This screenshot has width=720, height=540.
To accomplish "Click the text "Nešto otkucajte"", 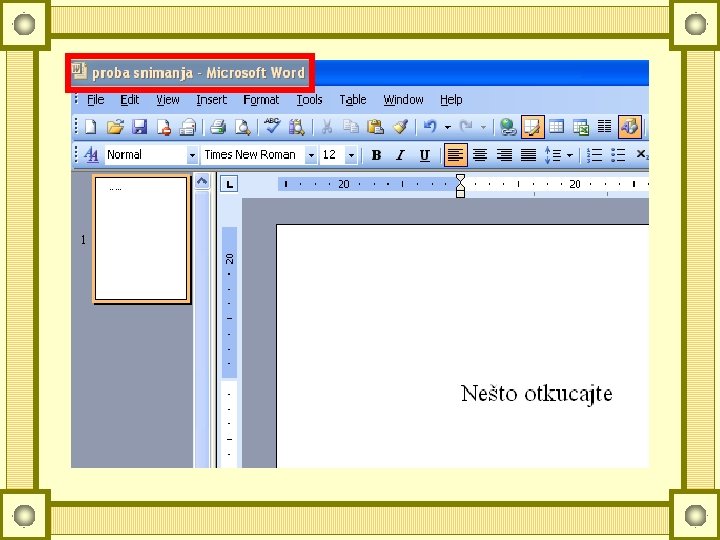I will [536, 394].
